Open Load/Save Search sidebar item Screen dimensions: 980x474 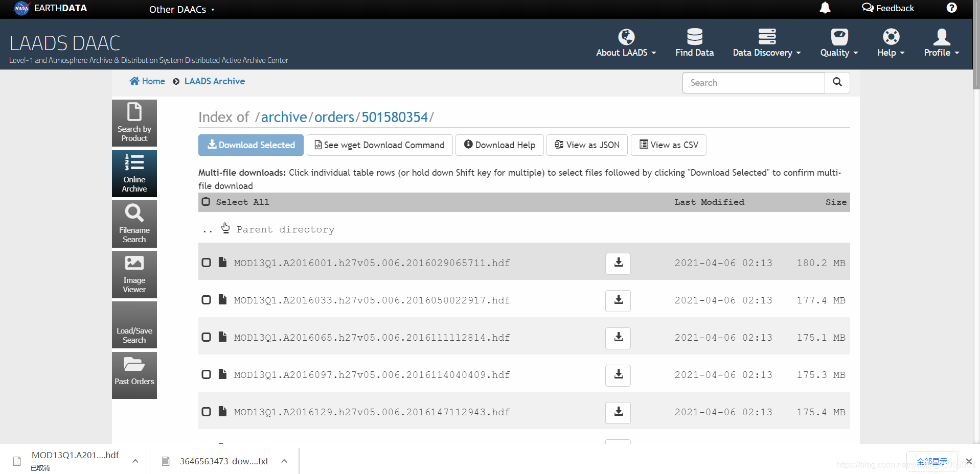click(x=134, y=325)
